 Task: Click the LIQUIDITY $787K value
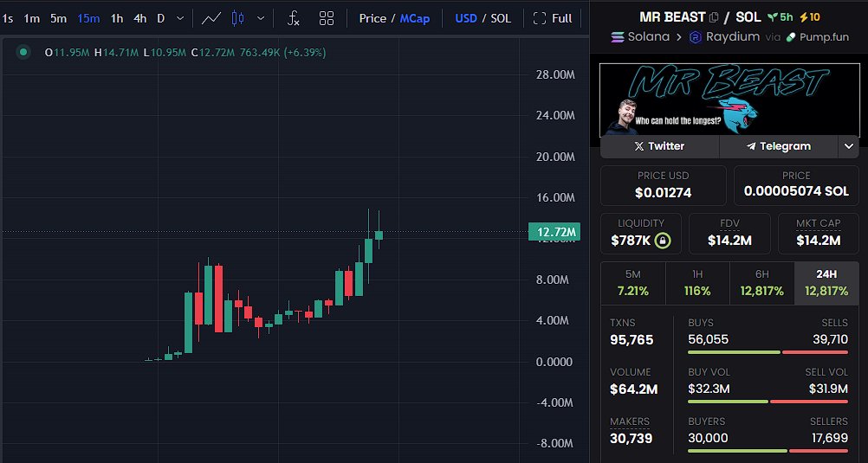click(630, 241)
